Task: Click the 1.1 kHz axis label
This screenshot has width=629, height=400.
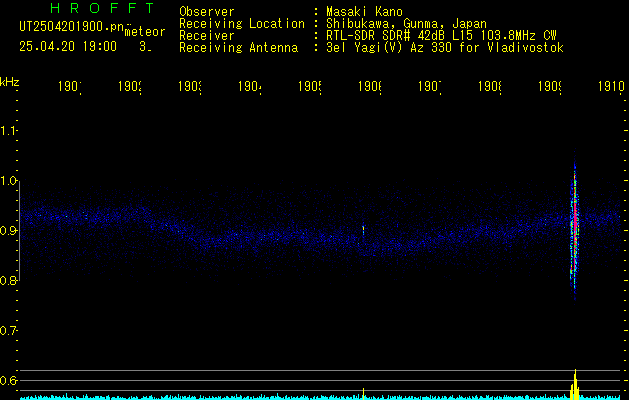Action: pos(8,131)
